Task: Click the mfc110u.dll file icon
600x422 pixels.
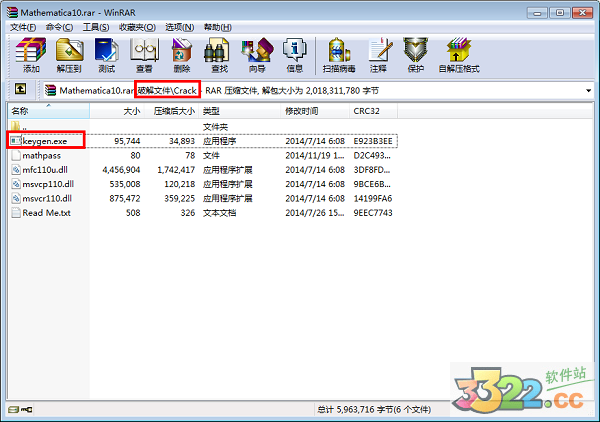Action: click(16, 169)
